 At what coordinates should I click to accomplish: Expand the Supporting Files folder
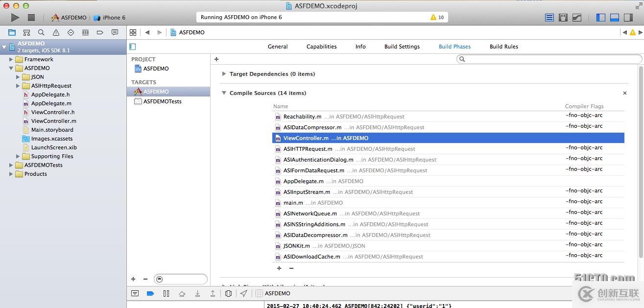18,156
